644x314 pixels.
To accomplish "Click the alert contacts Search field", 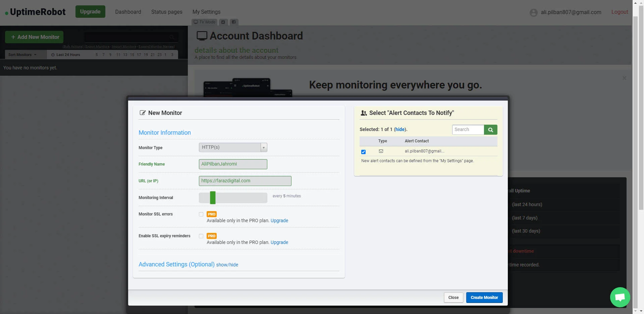I will pyautogui.click(x=468, y=130).
